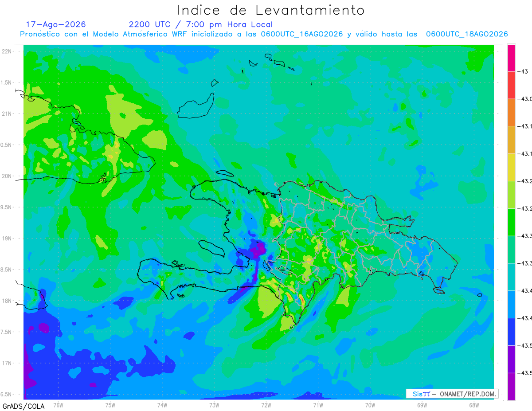Viewport: 532px width, 411px height.
Task: Click the '-43.0' legend value
Action: 525,99
